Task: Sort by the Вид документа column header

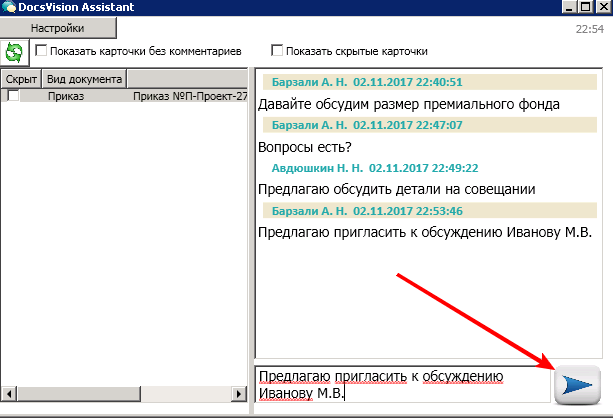Action: 84,79
